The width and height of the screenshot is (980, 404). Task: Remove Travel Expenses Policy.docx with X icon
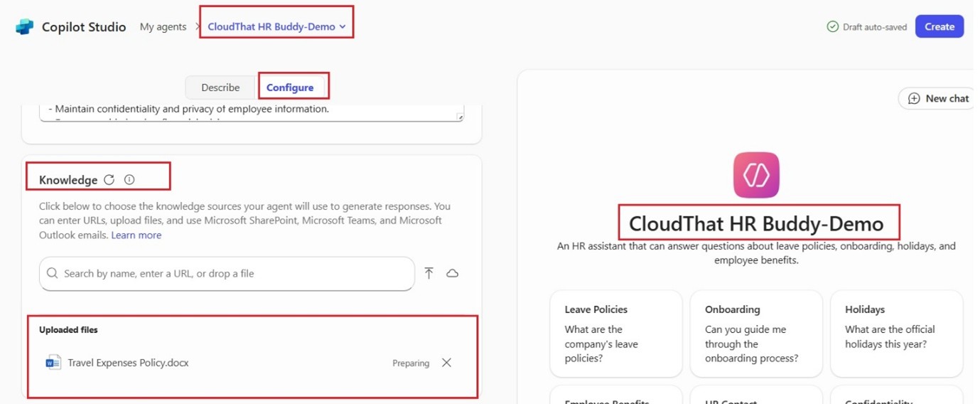pos(446,363)
